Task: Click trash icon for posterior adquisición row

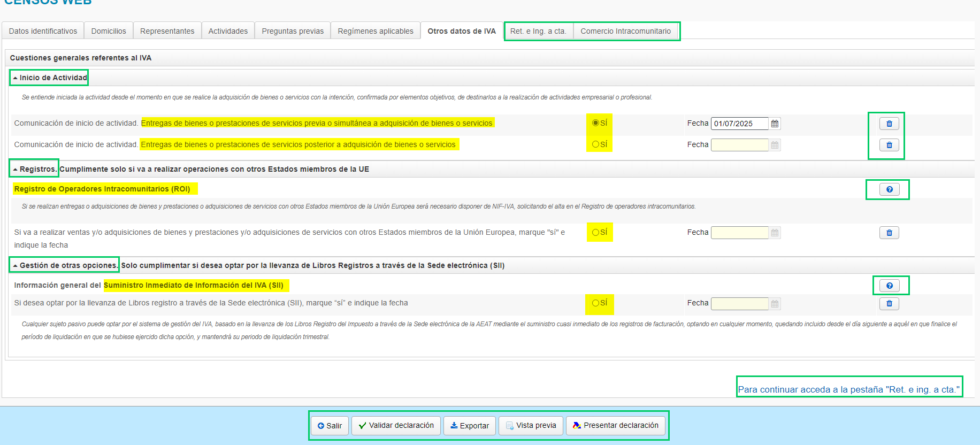Action: (889, 145)
